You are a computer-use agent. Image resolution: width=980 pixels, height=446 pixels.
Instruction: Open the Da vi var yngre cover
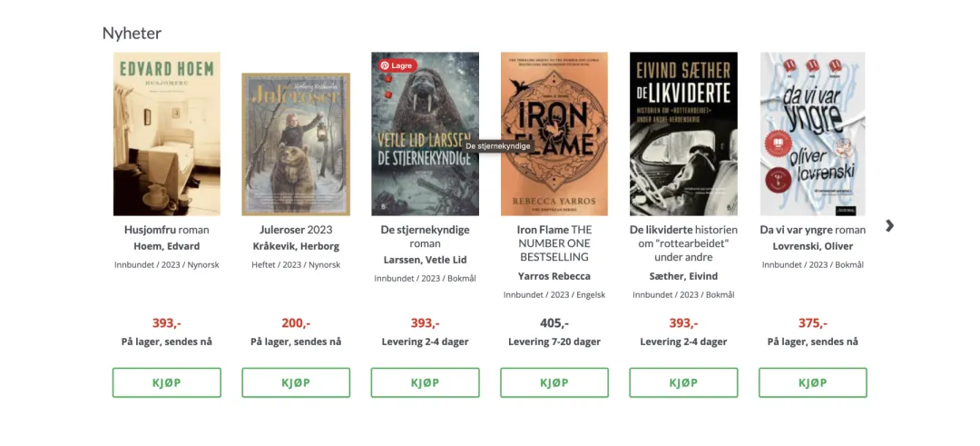tap(812, 134)
